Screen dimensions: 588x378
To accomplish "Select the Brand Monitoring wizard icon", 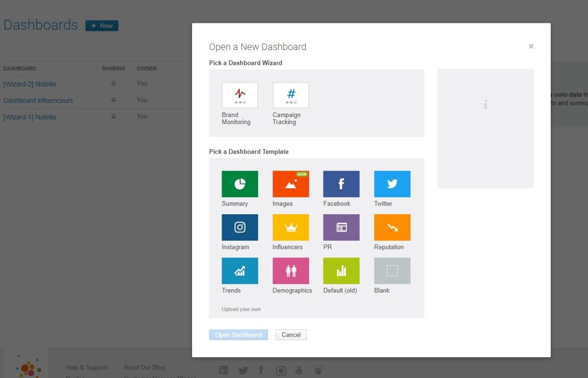I will click(240, 95).
